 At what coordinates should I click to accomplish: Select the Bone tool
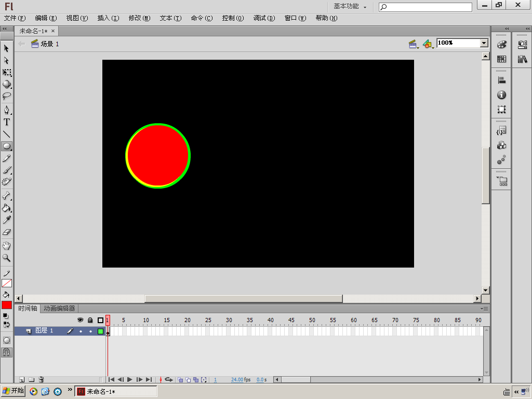[6, 196]
